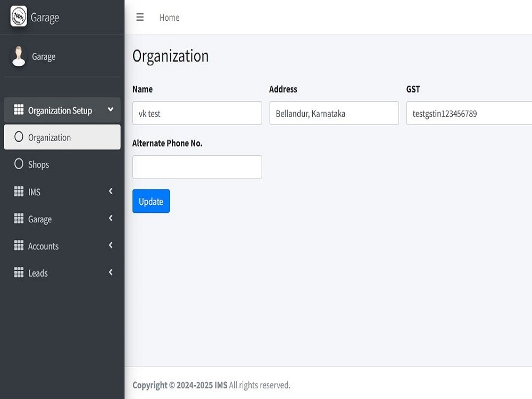Go to the Home link
This screenshot has width=532, height=399.
[x=169, y=18]
